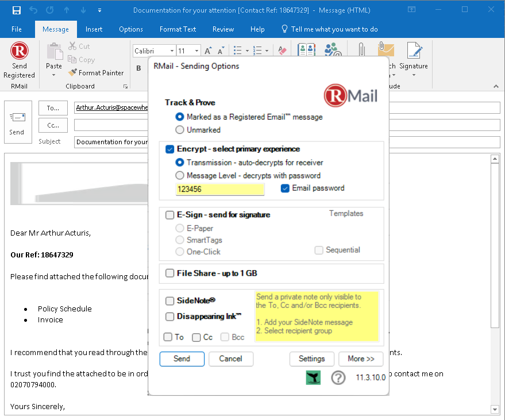The height and width of the screenshot is (420, 505).
Task: Open RMail help with the question mark icon
Action: (338, 377)
